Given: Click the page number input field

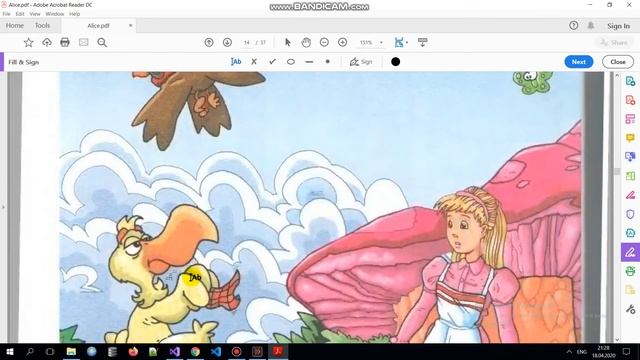Looking at the screenshot, I should 247,42.
